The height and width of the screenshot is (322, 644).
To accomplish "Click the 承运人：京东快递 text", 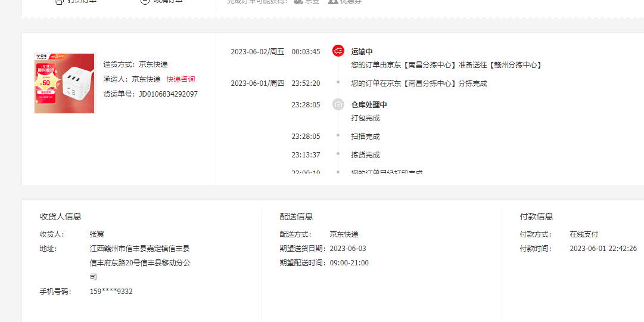I will click(132, 79).
